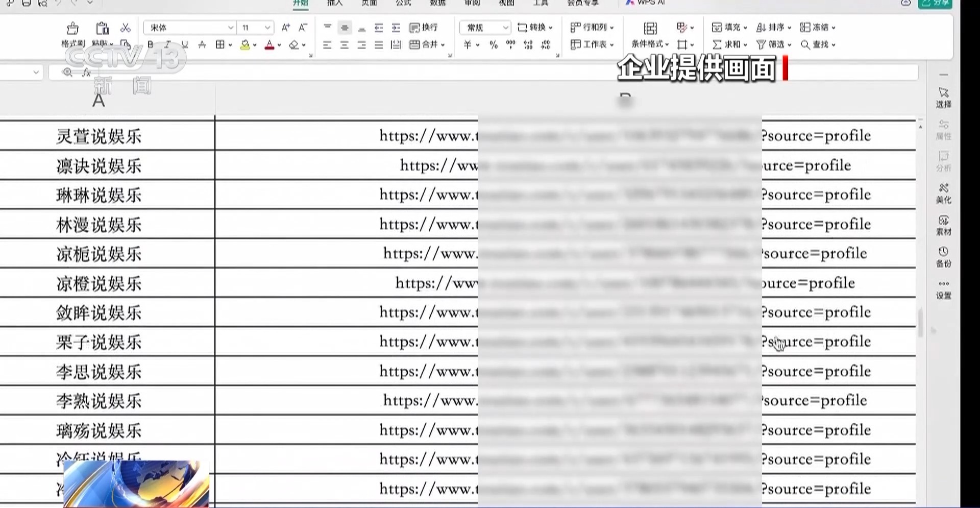
Task: Toggle underline formatting
Action: click(x=185, y=45)
